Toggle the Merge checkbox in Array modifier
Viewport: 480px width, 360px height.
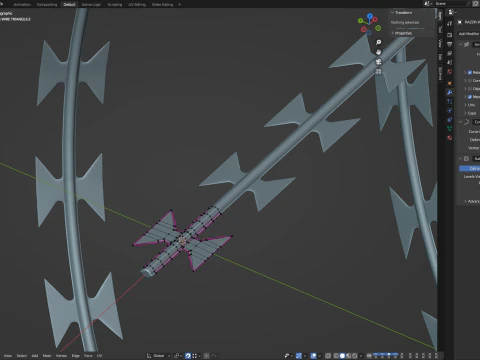pos(470,97)
